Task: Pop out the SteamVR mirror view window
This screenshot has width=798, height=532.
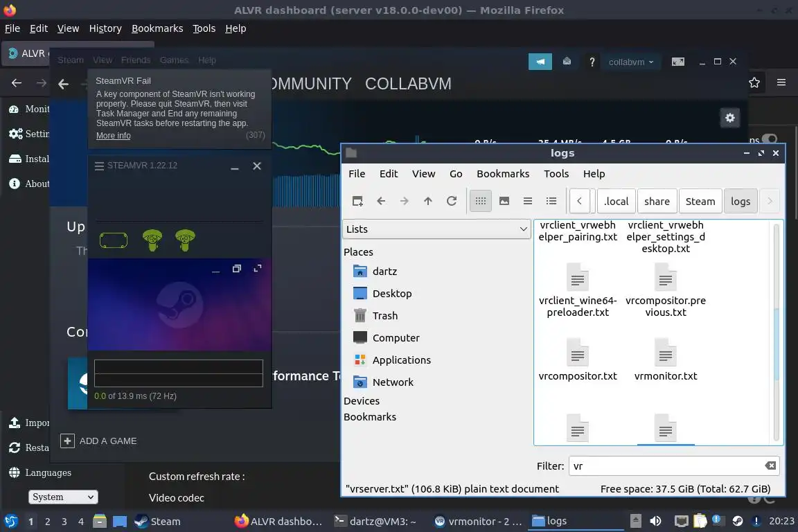Action: (237, 268)
